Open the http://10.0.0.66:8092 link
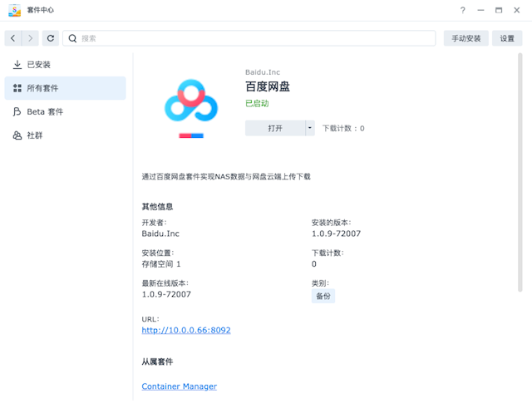The image size is (532, 408). coord(186,331)
